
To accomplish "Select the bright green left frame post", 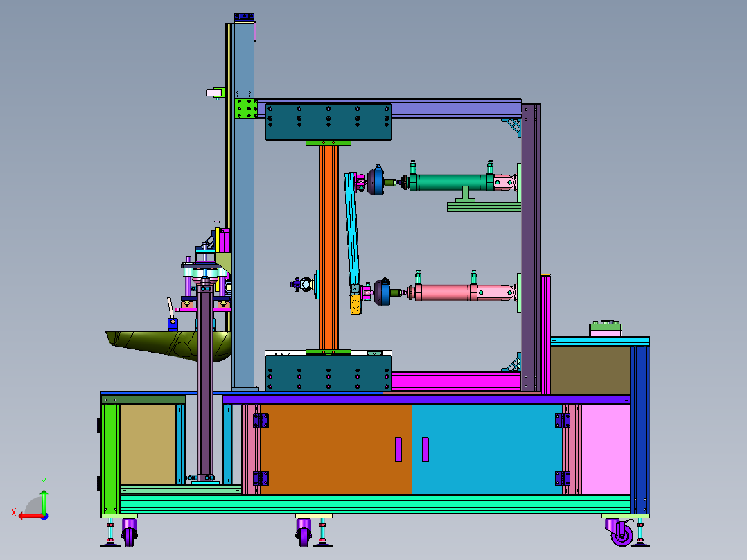I will pyautogui.click(x=111, y=459).
